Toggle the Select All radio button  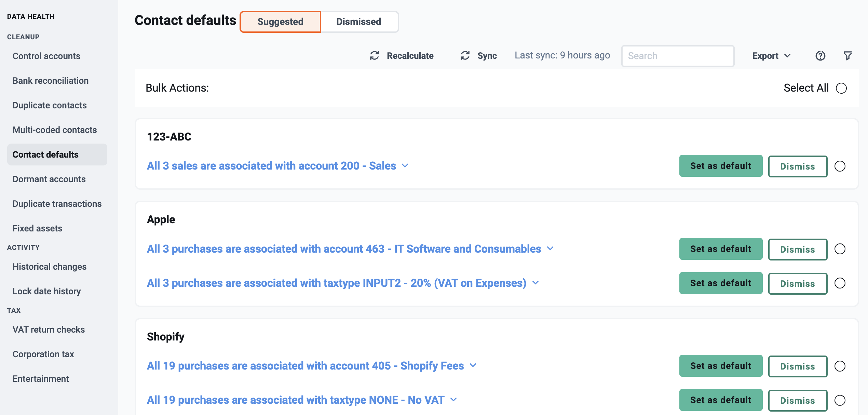(x=841, y=88)
